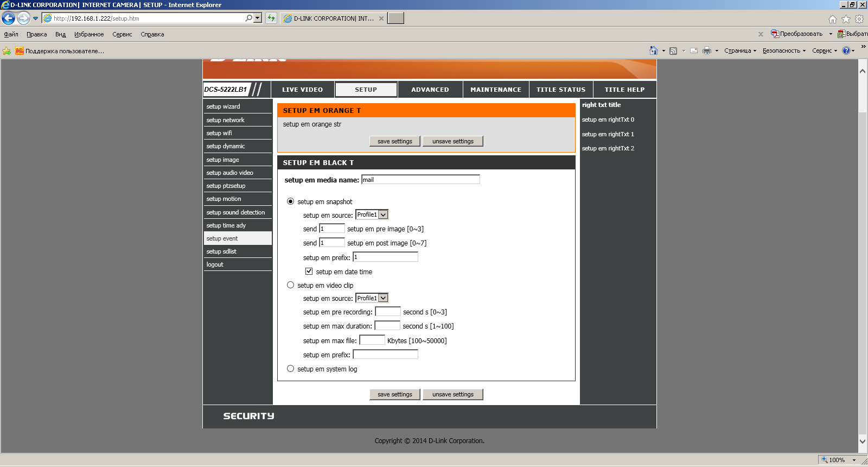This screenshot has width=868, height=467.
Task: Click the Print icon in command bar
Action: (x=706, y=51)
